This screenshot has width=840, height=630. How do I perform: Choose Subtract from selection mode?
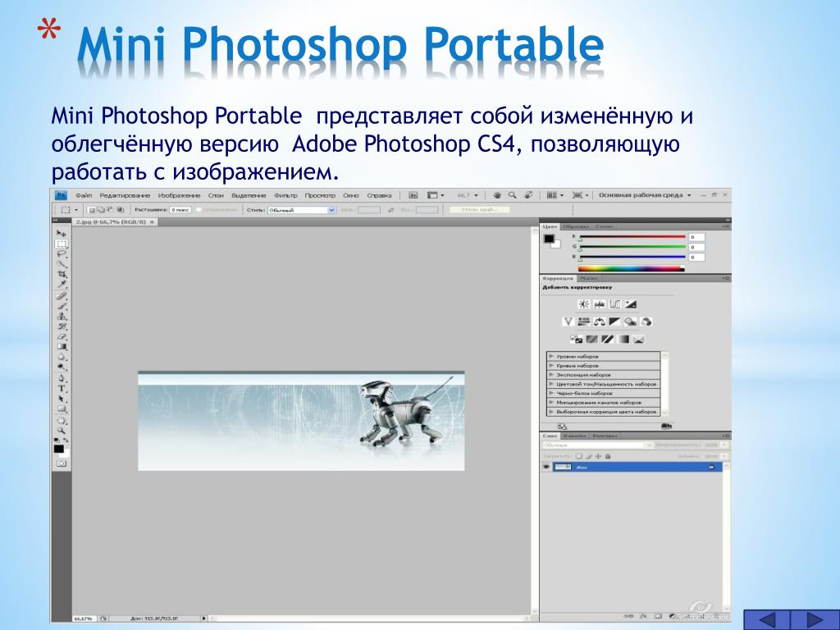pyautogui.click(x=109, y=210)
